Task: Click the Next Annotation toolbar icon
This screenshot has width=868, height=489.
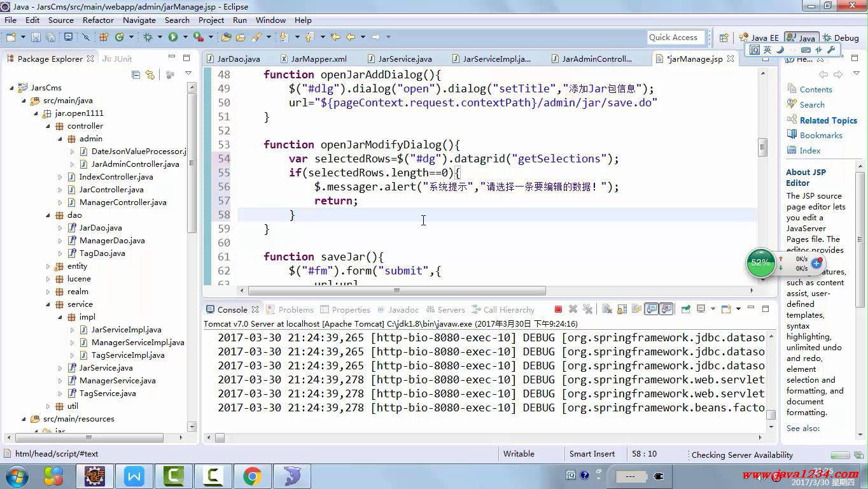Action: pyautogui.click(x=283, y=37)
